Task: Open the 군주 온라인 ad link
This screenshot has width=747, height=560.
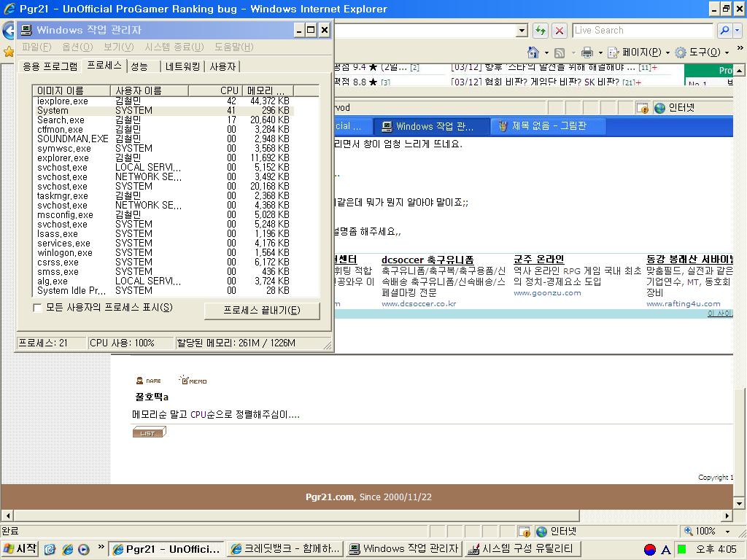Action: (x=539, y=260)
